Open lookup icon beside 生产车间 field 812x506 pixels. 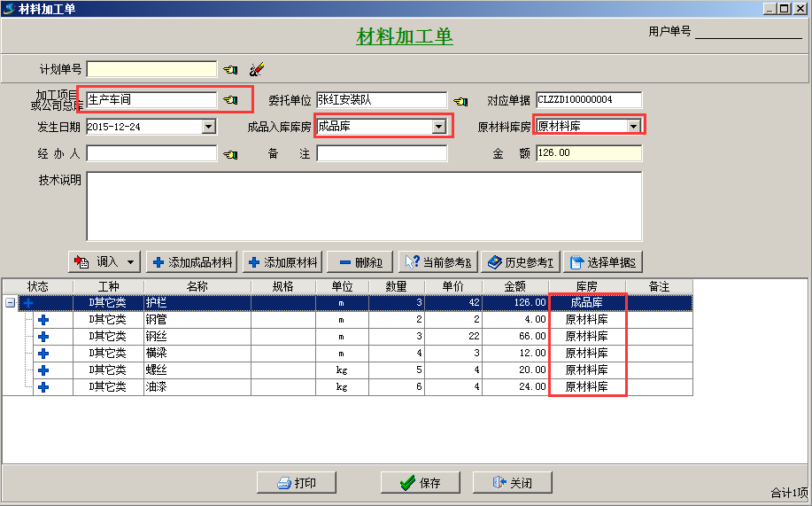coord(230,100)
